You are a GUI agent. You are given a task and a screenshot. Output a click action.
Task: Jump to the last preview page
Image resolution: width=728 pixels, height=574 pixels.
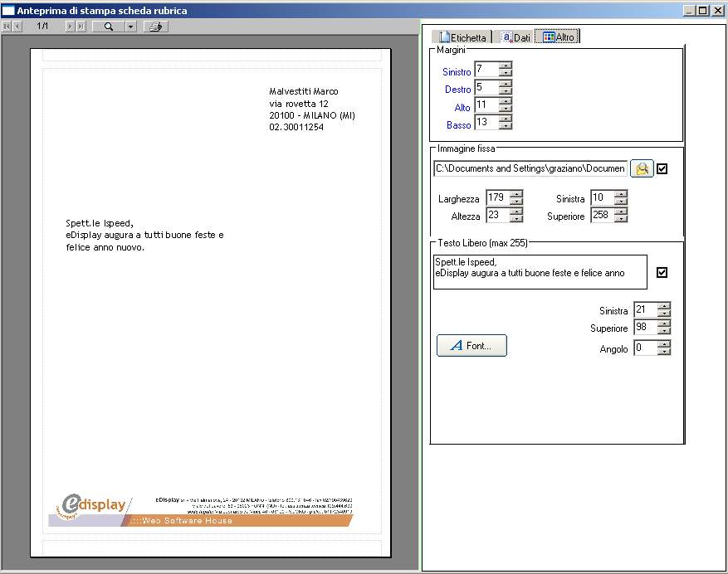[81, 27]
